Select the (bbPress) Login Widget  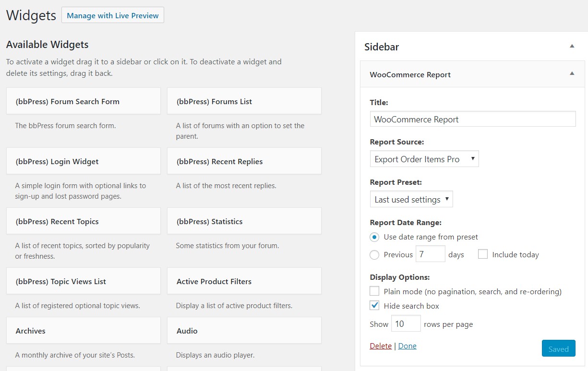click(83, 161)
